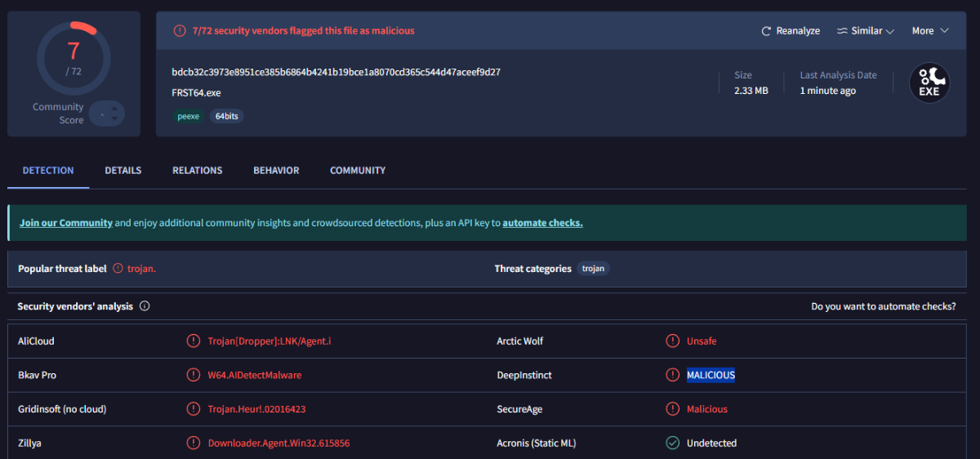Click the EXE file type icon
The height and width of the screenshot is (459, 980).
[929, 83]
